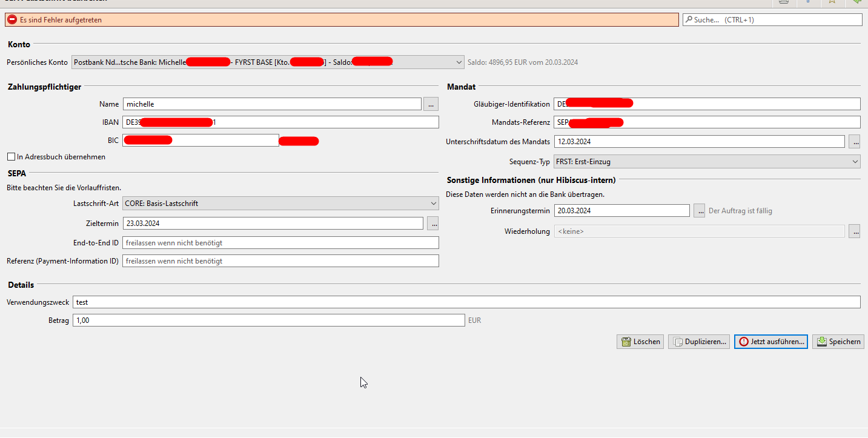Screen dimensions: 868x438
Task: Open date picker beside Erinnerungstermin
Action: 699,211
